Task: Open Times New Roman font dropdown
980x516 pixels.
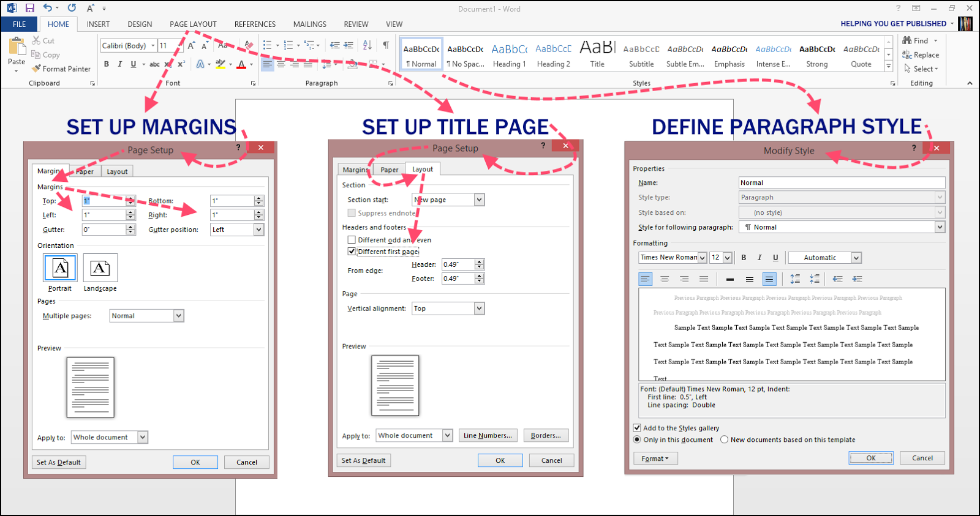Action: (x=703, y=258)
